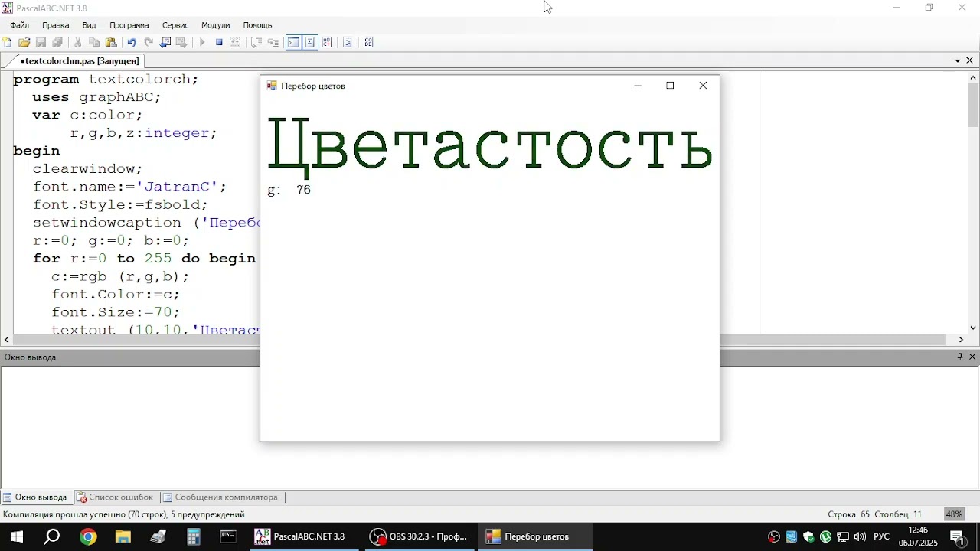This screenshot has height=551, width=980.
Task: Click the Строка 65 status bar text
Action: (848, 514)
